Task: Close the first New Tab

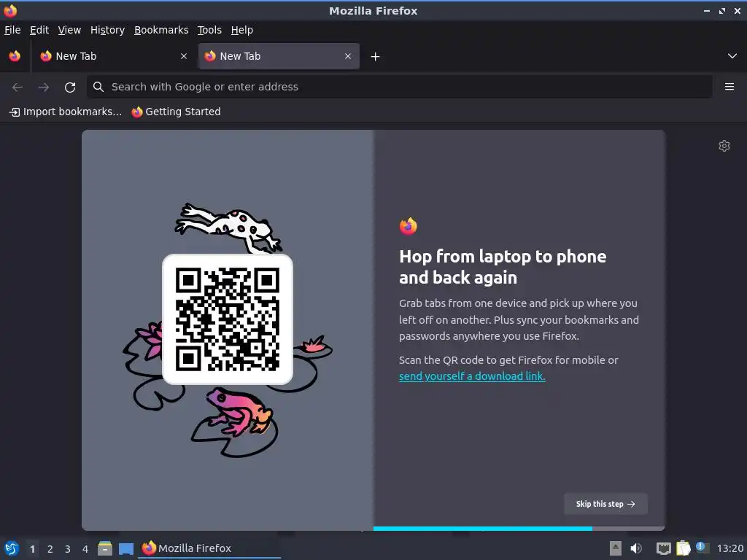Action: click(x=184, y=56)
